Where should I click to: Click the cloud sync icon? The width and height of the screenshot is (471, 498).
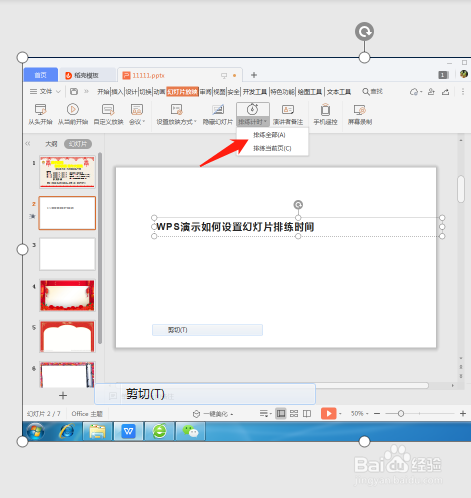click(414, 92)
